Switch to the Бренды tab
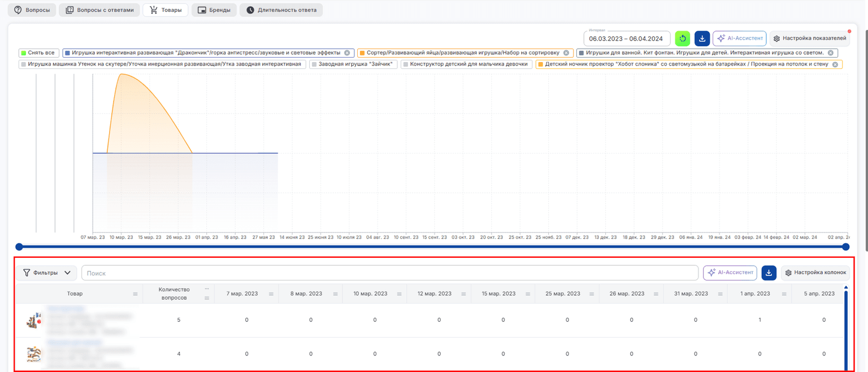The width and height of the screenshot is (868, 372). coord(214,10)
